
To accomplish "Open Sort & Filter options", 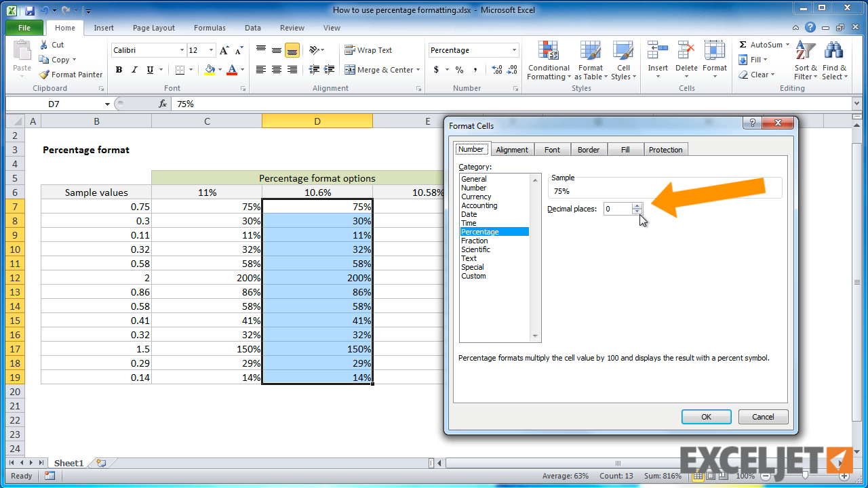I will point(804,60).
